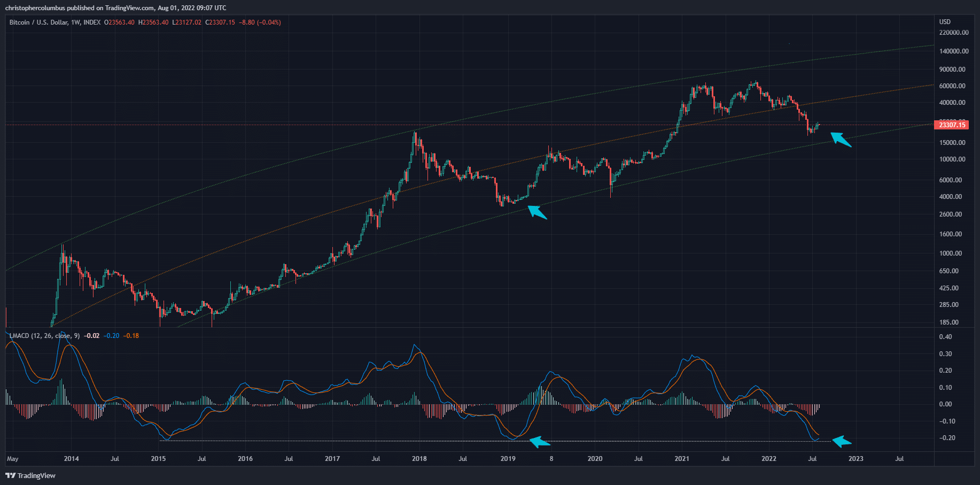This screenshot has height=485, width=980.
Task: Click the 2020 label on time axis
Action: point(595,459)
